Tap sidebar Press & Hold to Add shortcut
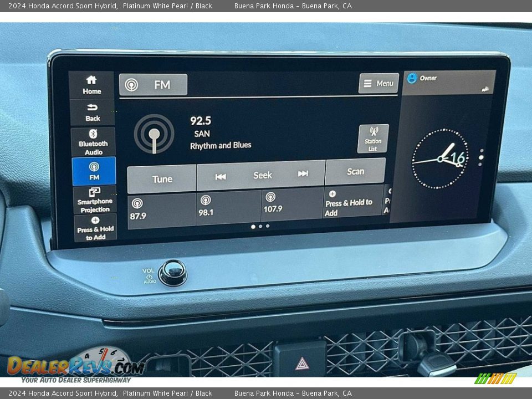Viewport: 532px width, 399px height. [95, 228]
